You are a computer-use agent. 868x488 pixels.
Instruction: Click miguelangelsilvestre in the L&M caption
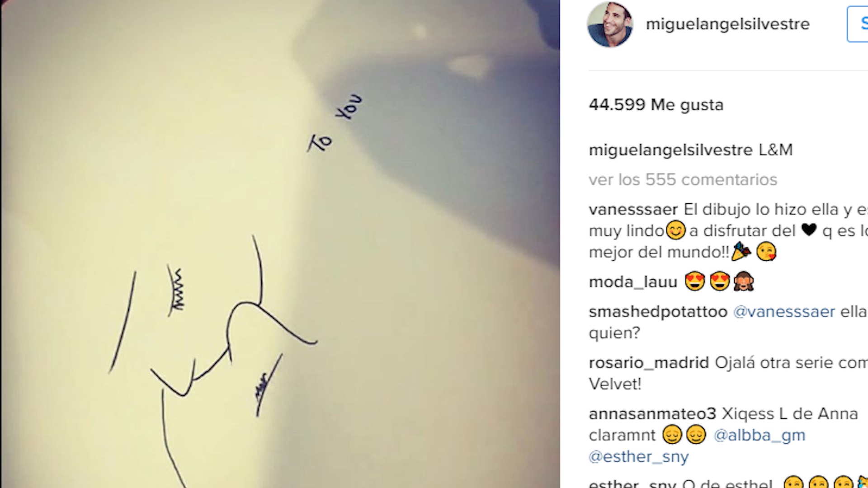click(670, 150)
